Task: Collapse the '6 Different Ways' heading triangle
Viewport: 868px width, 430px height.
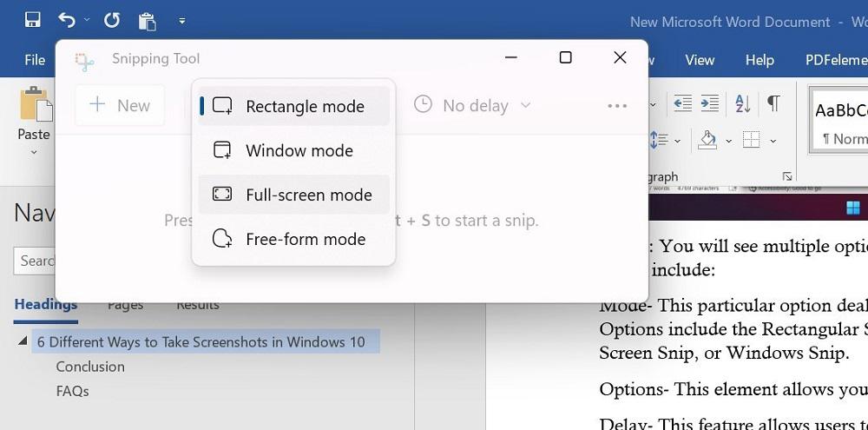Action: 23,341
